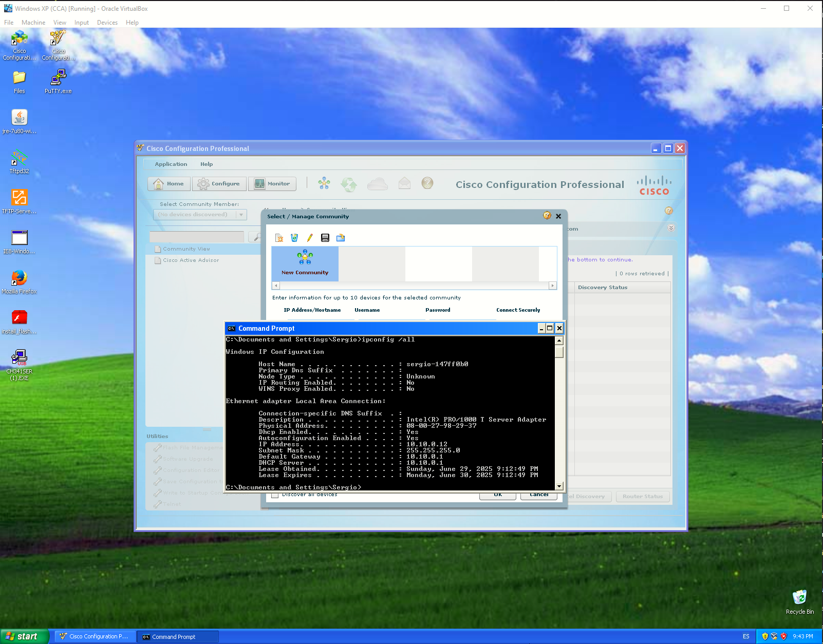Open the Configure section
Image resolution: width=823 pixels, height=644 pixels.
[219, 184]
